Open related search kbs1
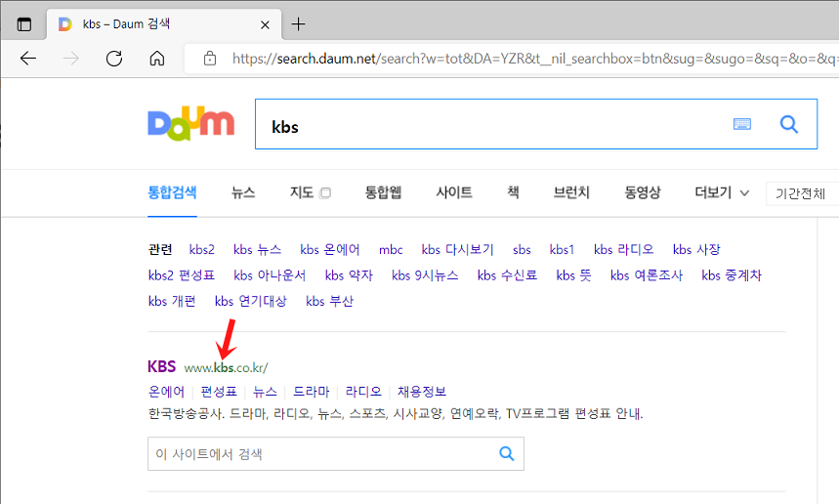Viewport: 839px width, 504px height. pyautogui.click(x=562, y=250)
